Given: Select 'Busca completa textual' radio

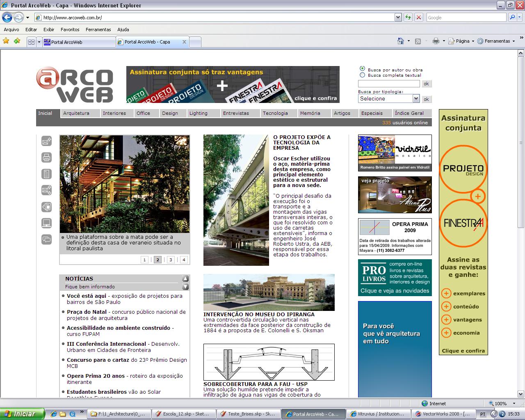Looking at the screenshot, I should coord(362,75).
